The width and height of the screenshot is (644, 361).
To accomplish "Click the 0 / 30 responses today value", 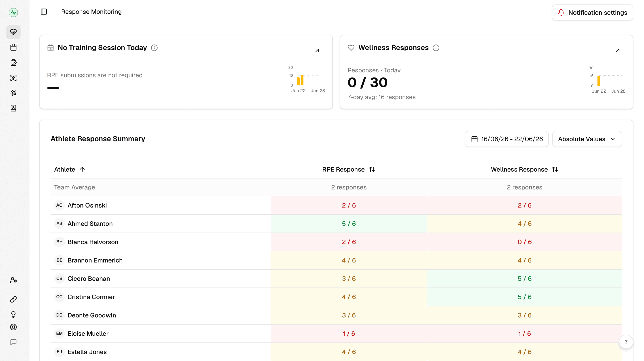I will pos(367,82).
